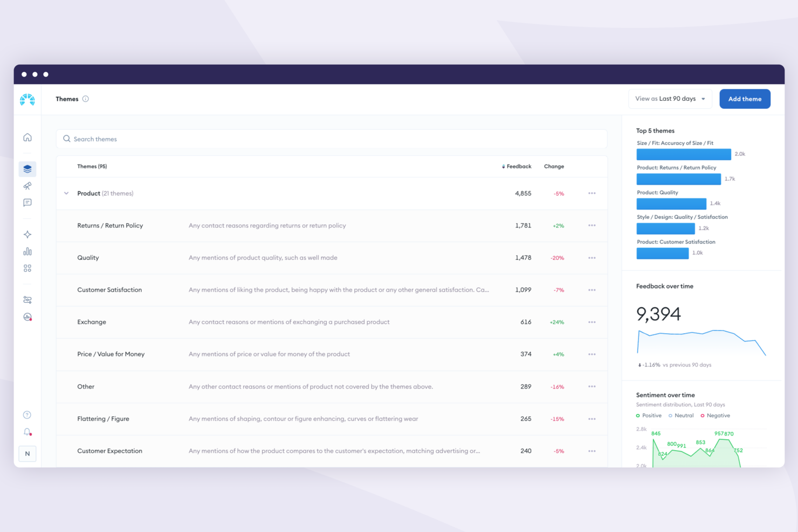Open the options menu for Quality theme
Viewport: 798px width, 532px height.
click(x=591, y=258)
